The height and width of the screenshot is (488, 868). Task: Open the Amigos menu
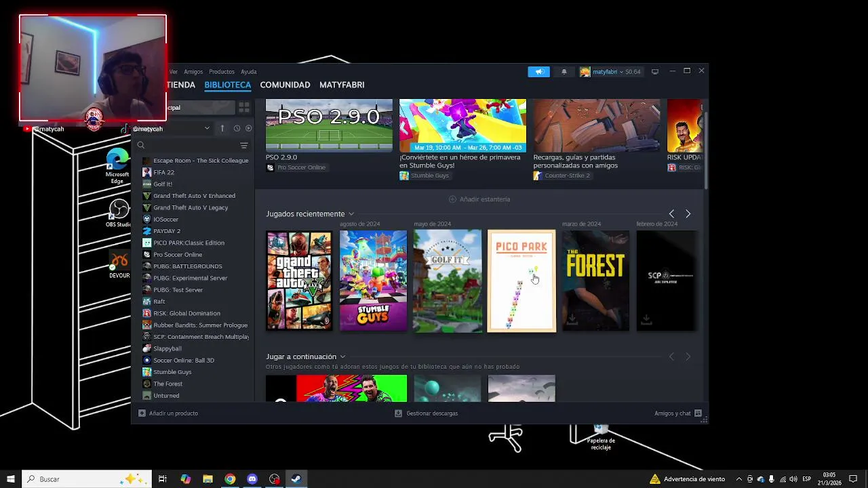click(193, 72)
